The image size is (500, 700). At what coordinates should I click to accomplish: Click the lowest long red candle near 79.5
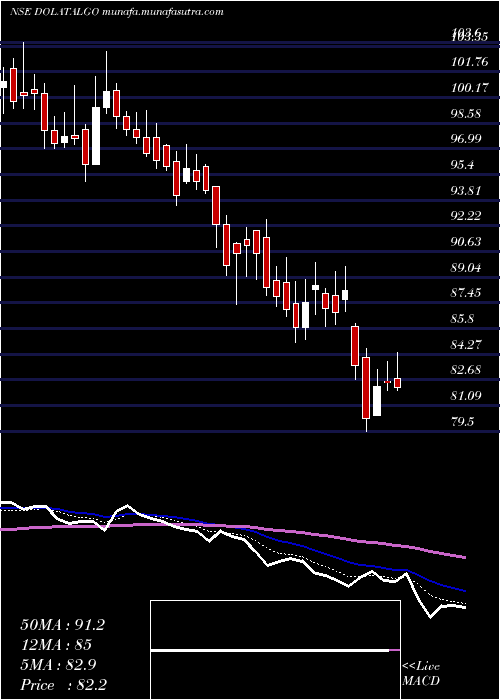[366, 388]
